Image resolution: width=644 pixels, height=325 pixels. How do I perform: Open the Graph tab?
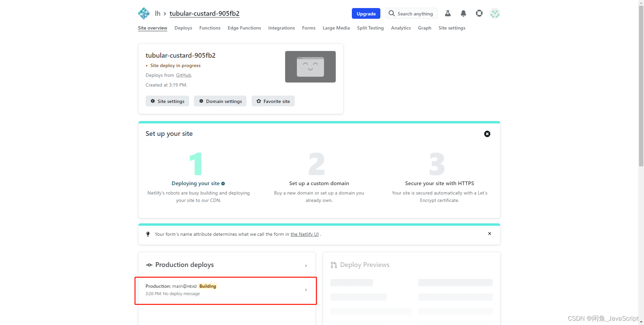point(425,28)
